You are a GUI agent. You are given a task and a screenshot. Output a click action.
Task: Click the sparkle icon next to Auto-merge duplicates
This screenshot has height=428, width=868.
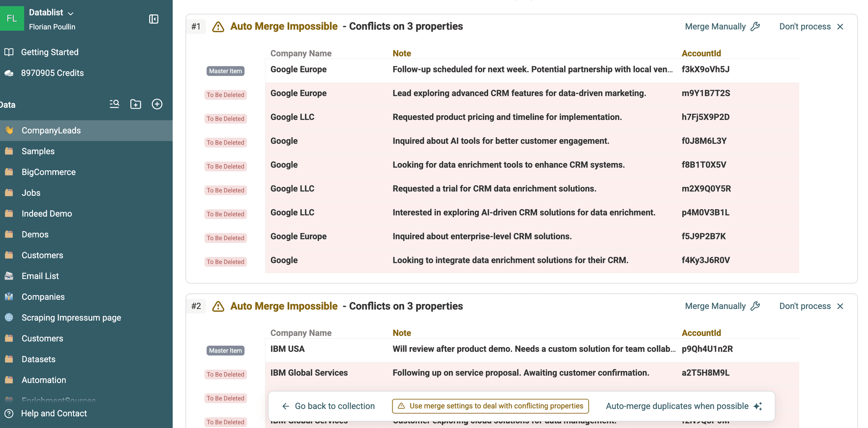[758, 406]
